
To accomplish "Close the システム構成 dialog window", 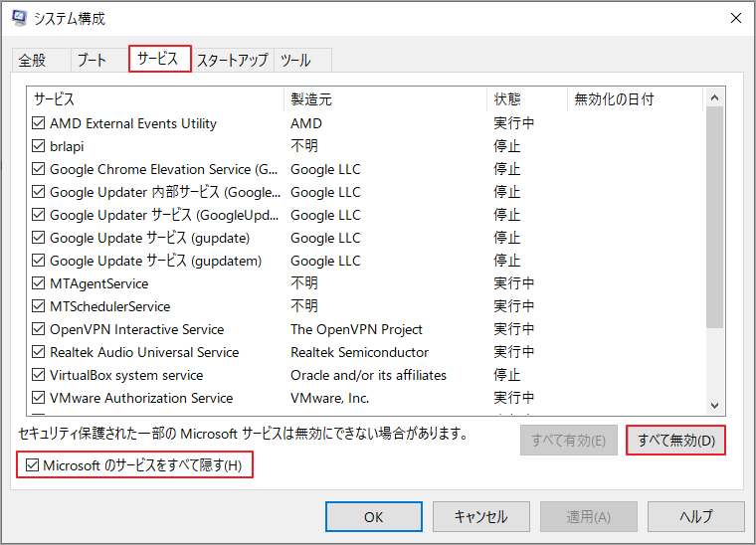I will 736,18.
